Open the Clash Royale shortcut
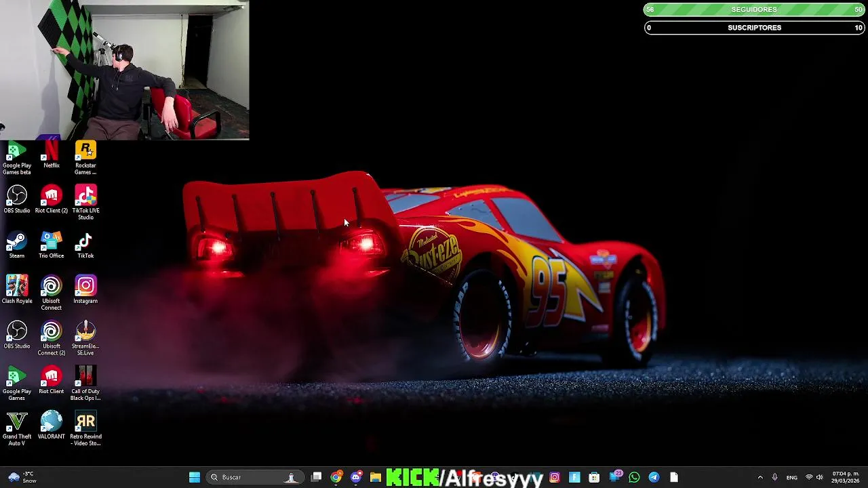This screenshot has height=488, width=868. click(17, 290)
